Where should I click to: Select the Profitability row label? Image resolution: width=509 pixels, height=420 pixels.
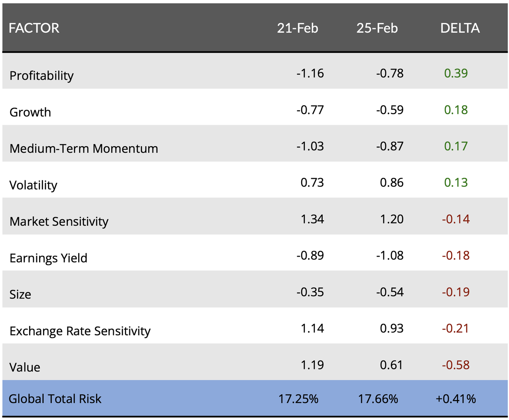(41, 75)
